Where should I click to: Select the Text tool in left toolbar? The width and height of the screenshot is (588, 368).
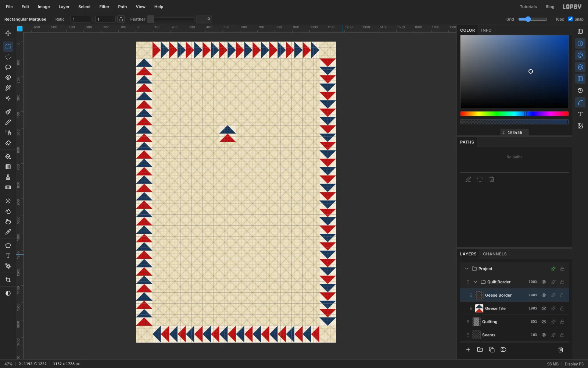[x=8, y=256]
